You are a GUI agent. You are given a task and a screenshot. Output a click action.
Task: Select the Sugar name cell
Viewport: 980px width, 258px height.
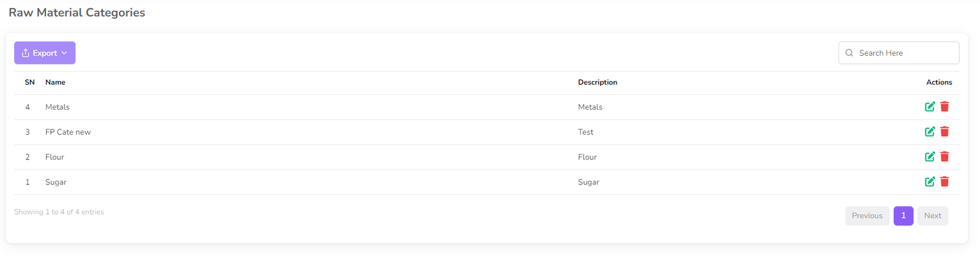[56, 182]
